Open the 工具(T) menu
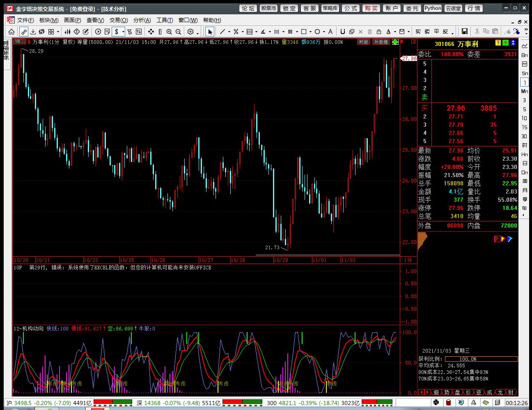This screenshot has width=532, height=410. (x=165, y=20)
